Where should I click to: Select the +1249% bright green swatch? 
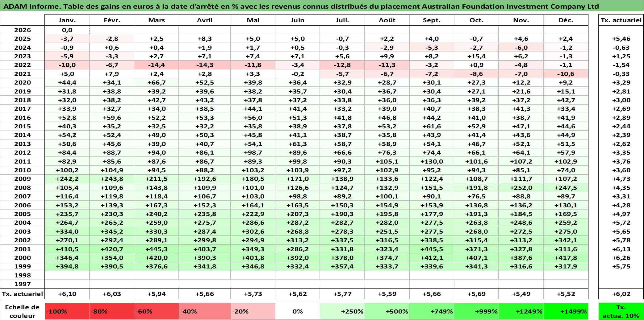(521, 311)
